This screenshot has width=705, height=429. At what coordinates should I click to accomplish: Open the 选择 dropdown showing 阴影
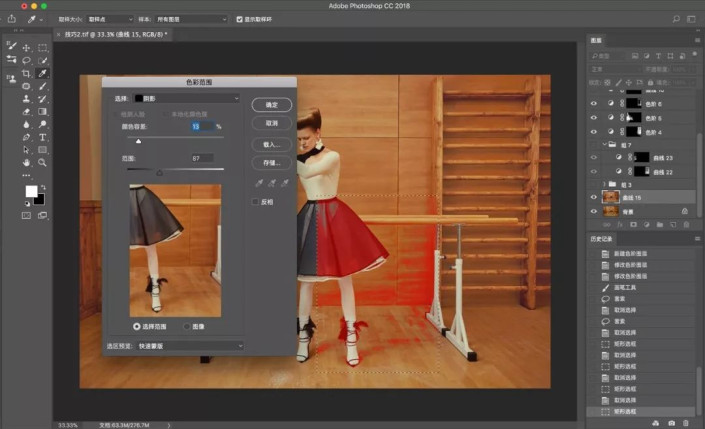tap(187, 99)
